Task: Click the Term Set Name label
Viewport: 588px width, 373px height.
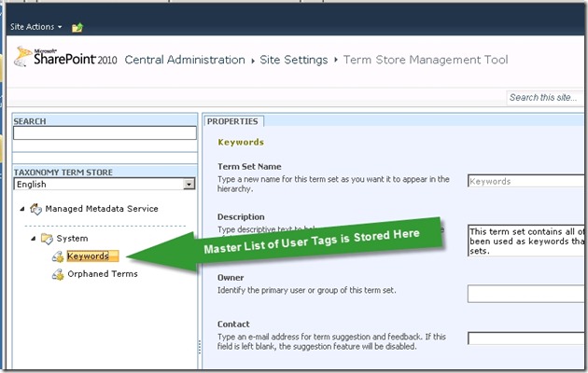Action: pyautogui.click(x=249, y=167)
